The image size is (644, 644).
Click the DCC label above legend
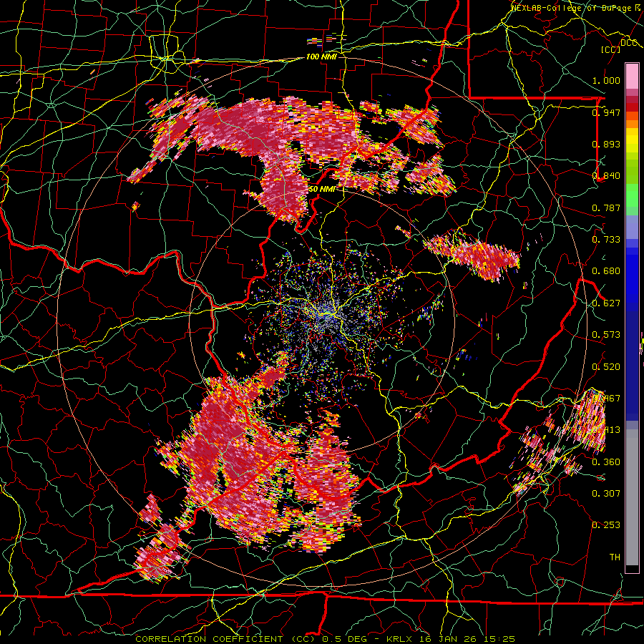click(x=628, y=43)
